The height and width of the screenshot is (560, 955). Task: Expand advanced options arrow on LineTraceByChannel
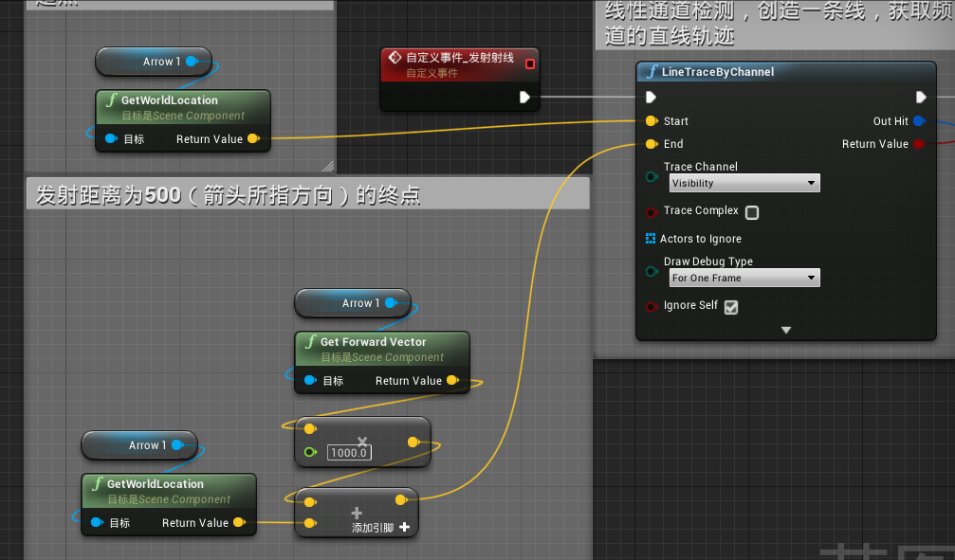click(x=785, y=330)
